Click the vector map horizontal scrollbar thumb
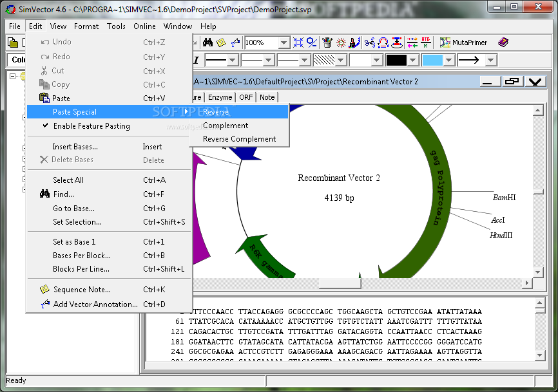 pyautogui.click(x=340, y=283)
